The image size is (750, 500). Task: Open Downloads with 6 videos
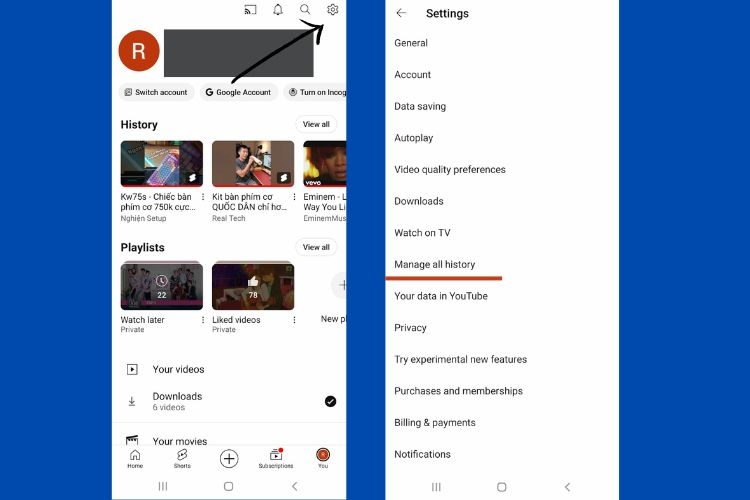[x=229, y=401]
